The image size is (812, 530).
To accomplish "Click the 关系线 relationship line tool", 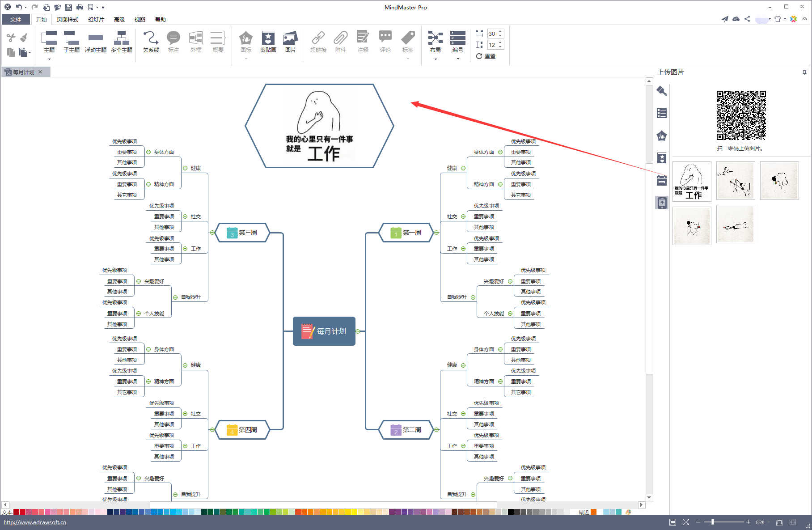I will 151,42.
